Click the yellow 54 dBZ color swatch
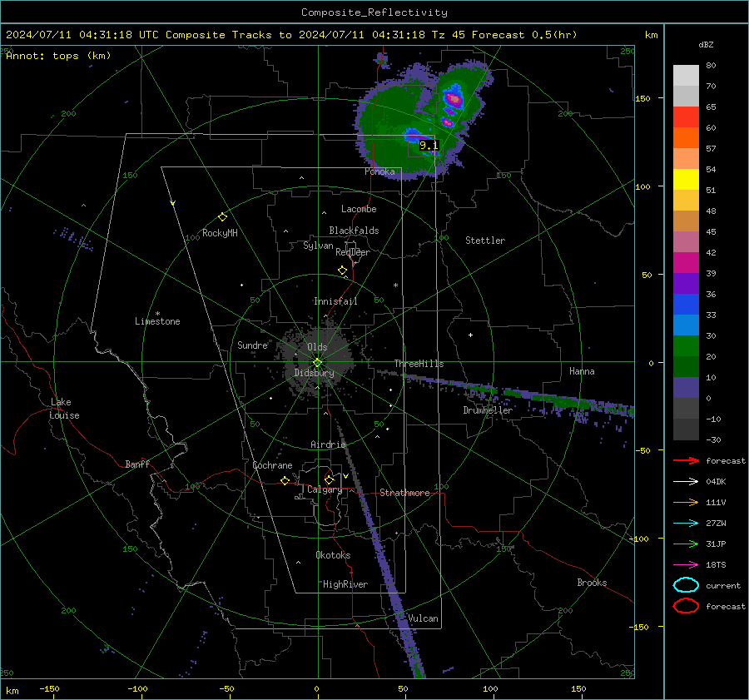The image size is (749, 700). [x=686, y=179]
